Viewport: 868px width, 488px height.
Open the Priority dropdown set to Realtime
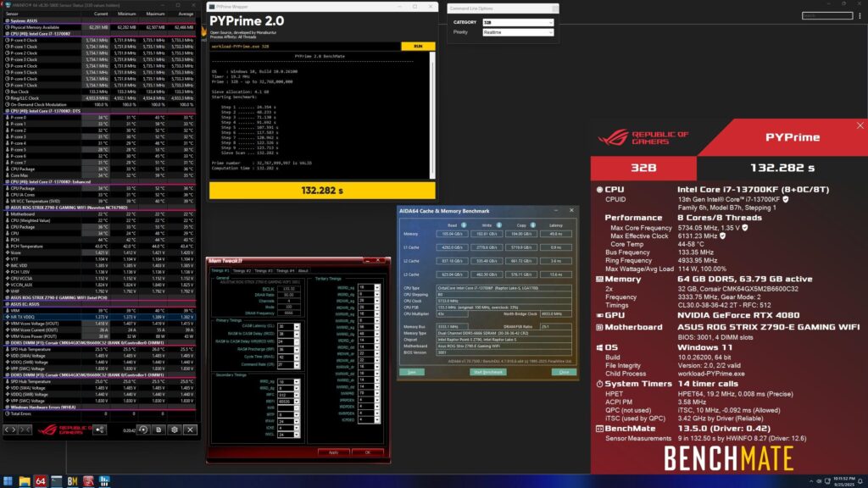click(x=518, y=32)
